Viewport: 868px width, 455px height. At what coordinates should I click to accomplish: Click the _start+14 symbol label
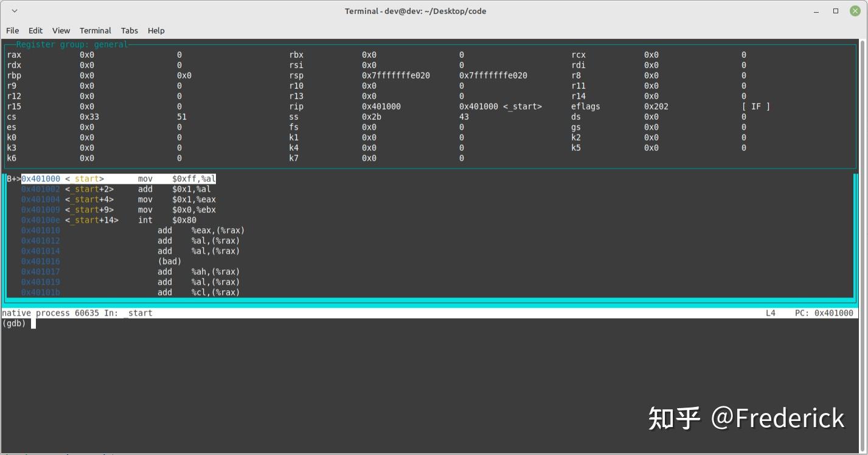[x=92, y=220]
